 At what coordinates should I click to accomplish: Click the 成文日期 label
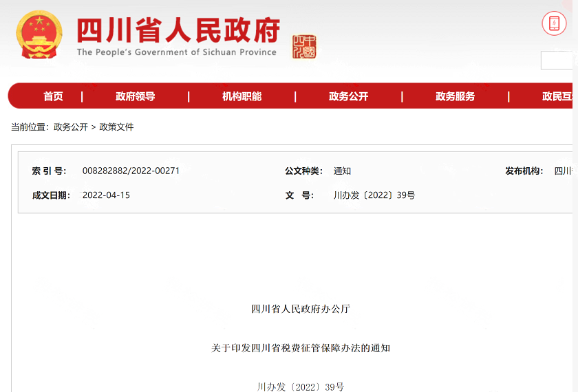(51, 195)
